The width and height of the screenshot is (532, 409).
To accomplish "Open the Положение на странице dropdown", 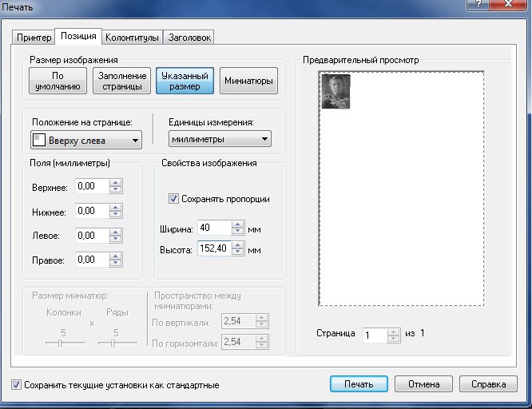I will (x=86, y=140).
